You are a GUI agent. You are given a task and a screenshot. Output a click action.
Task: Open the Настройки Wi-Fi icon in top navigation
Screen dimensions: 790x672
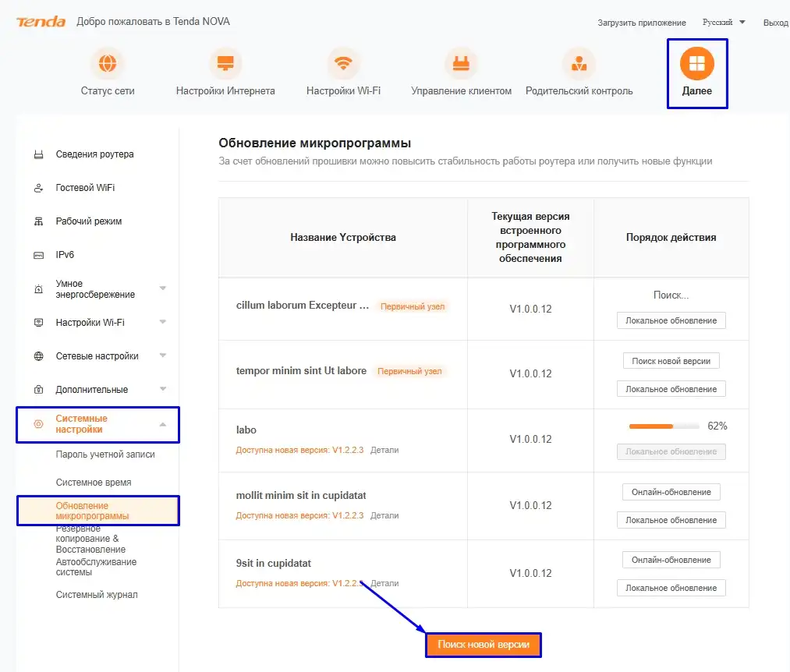(x=343, y=62)
